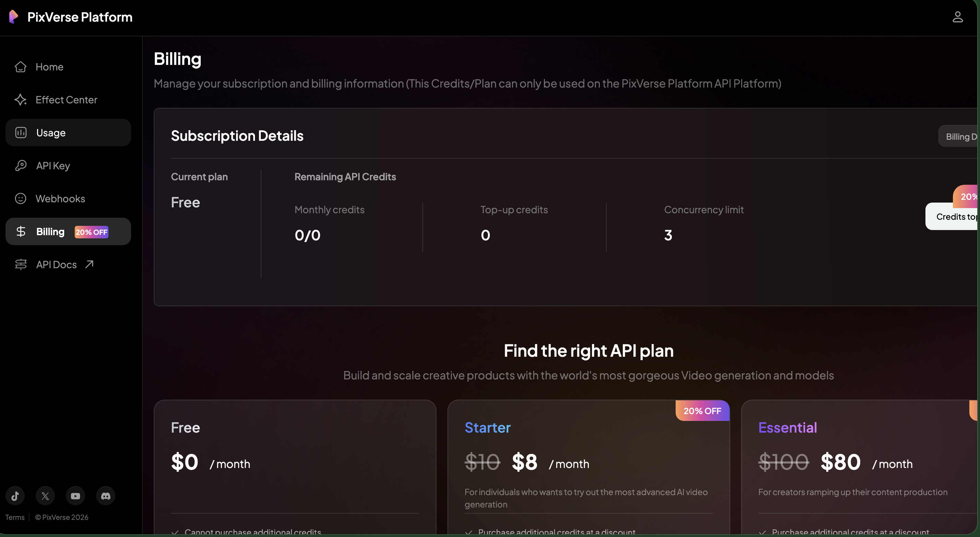This screenshot has width=980, height=537.
Task: Go to Effect Center in sidebar
Action: point(66,100)
